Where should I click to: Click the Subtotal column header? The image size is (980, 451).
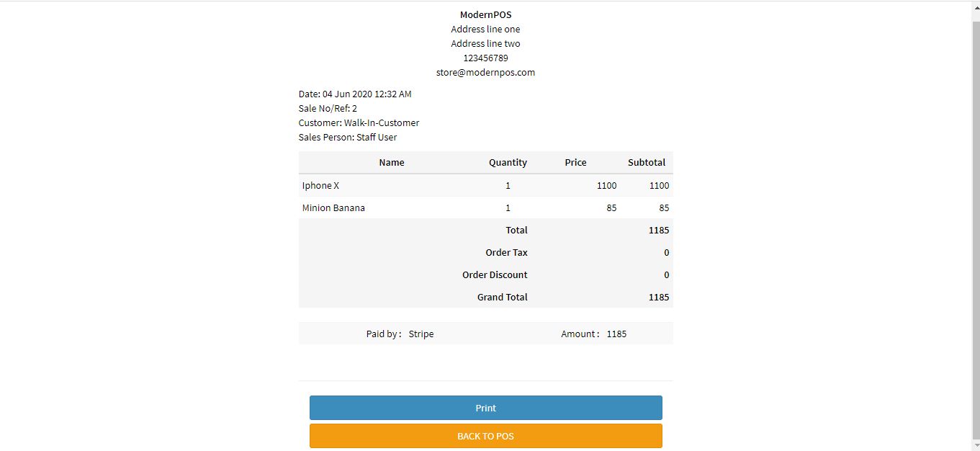pos(646,163)
